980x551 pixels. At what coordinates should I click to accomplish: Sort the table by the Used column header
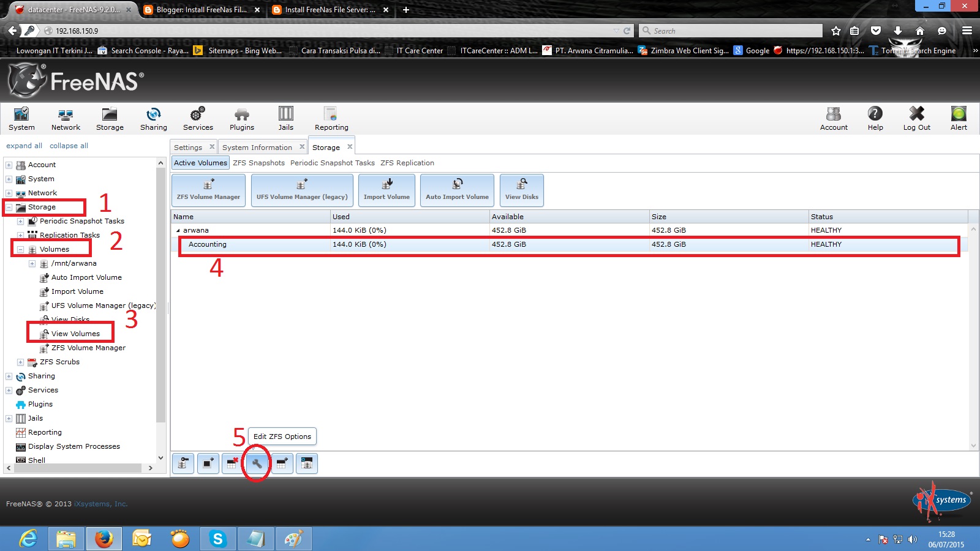409,217
